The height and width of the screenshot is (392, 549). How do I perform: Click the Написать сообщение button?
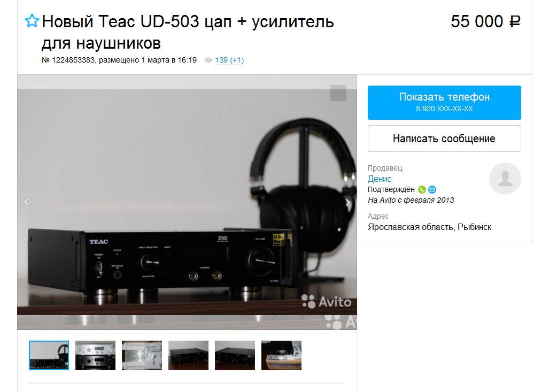click(444, 139)
